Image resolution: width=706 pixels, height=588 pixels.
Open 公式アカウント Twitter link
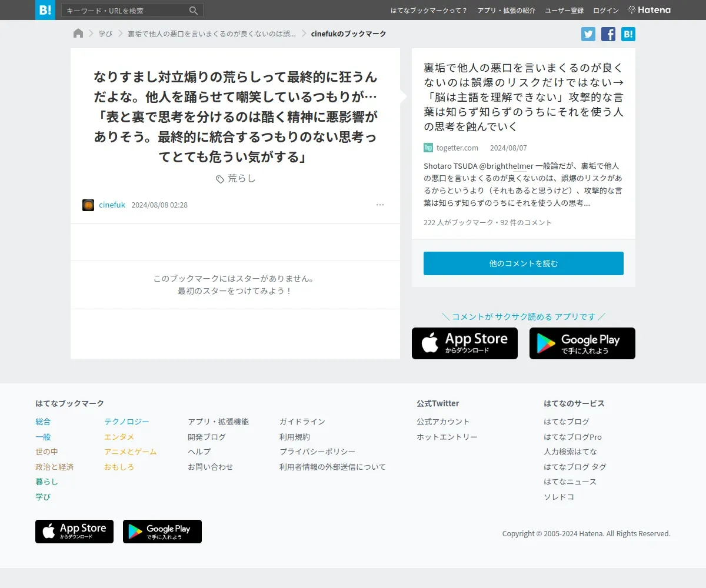pos(443,422)
